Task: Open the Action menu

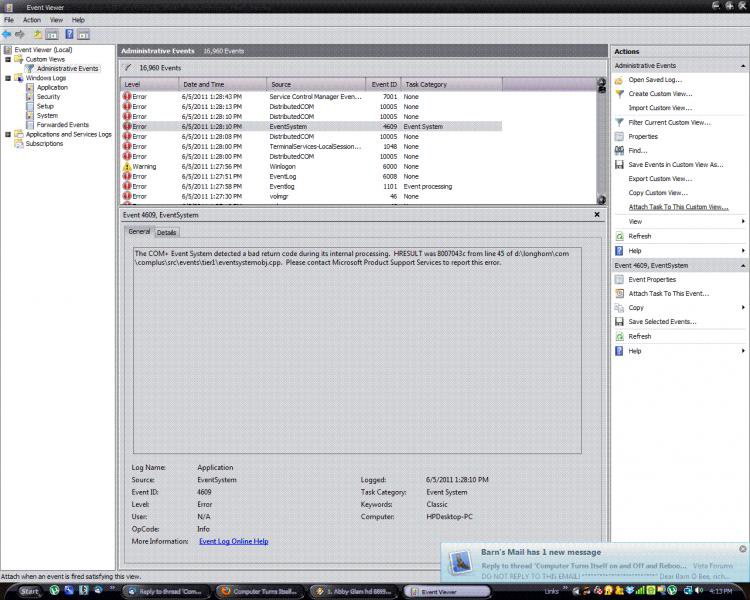Action: click(32, 20)
